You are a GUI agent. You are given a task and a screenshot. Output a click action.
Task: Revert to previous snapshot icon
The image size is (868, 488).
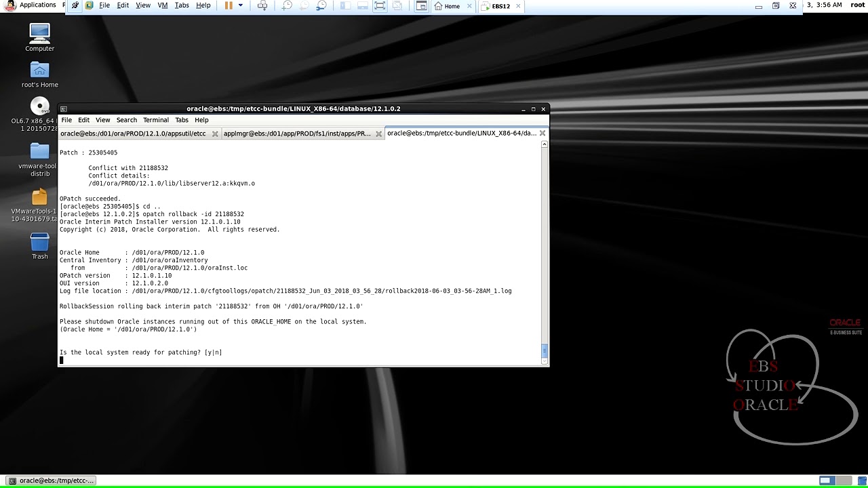[304, 5]
